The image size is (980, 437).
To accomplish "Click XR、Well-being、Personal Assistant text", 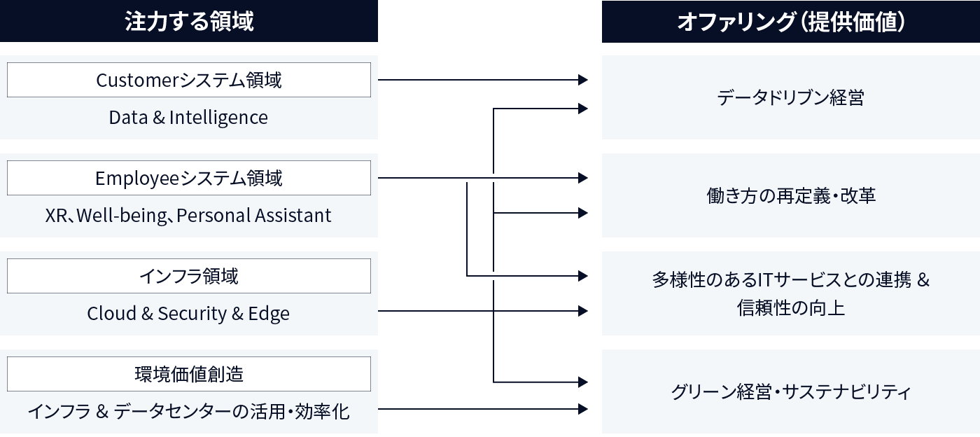I will tap(188, 216).
